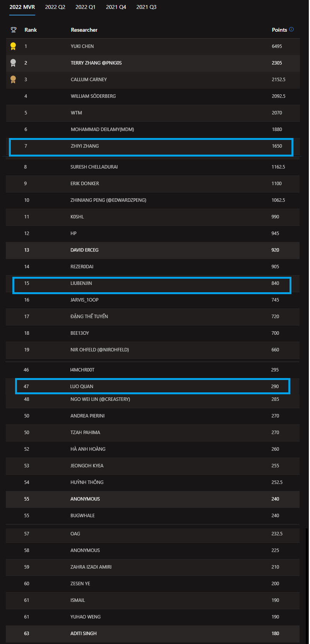Click the bronze medal beside Callum Carney
The height and width of the screenshot is (644, 310).
13,80
